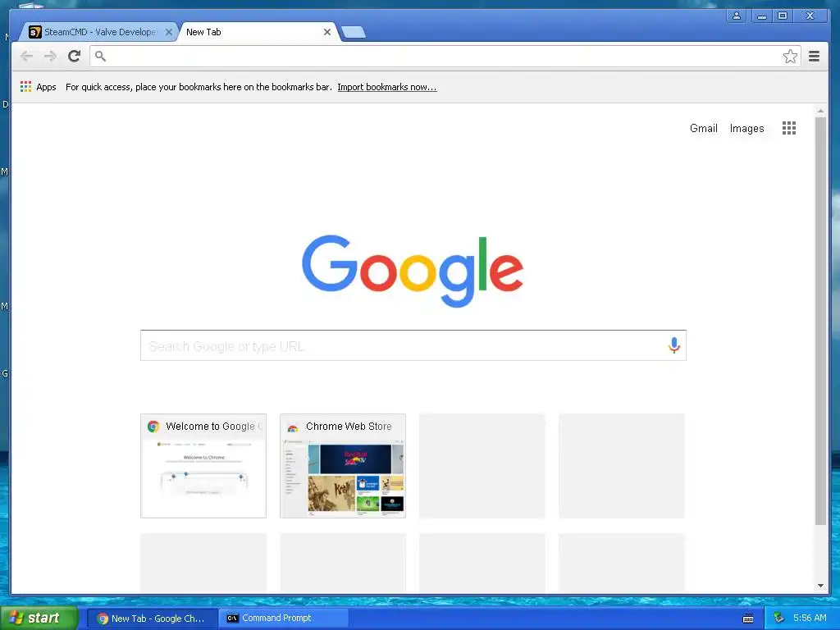Open a new tab with the tab button

coord(354,33)
